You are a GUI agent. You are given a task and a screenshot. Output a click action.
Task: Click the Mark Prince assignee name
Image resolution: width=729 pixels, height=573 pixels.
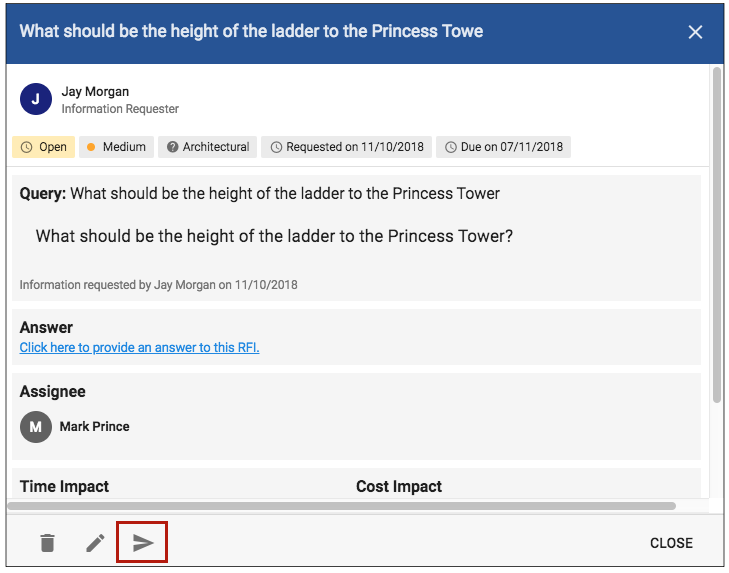[x=95, y=427]
